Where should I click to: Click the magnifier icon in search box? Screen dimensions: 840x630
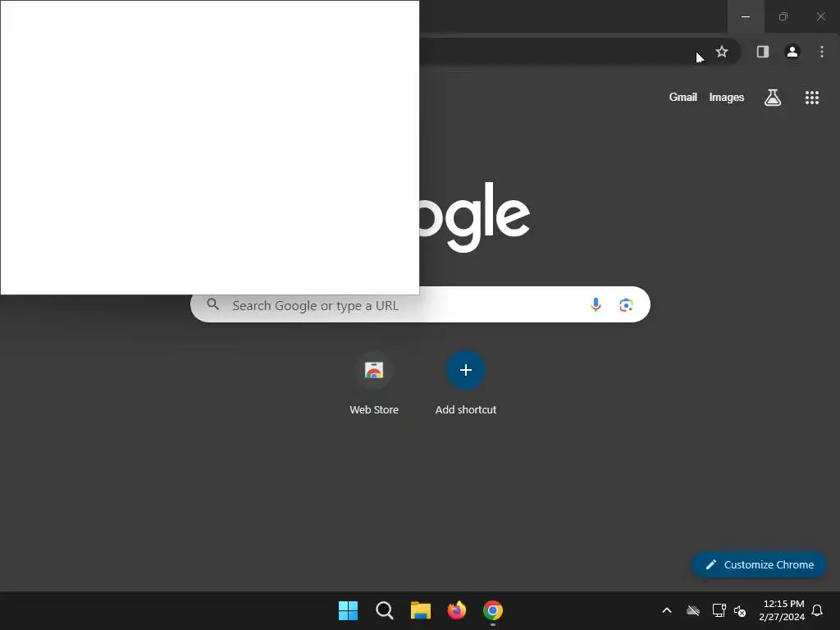coord(212,304)
